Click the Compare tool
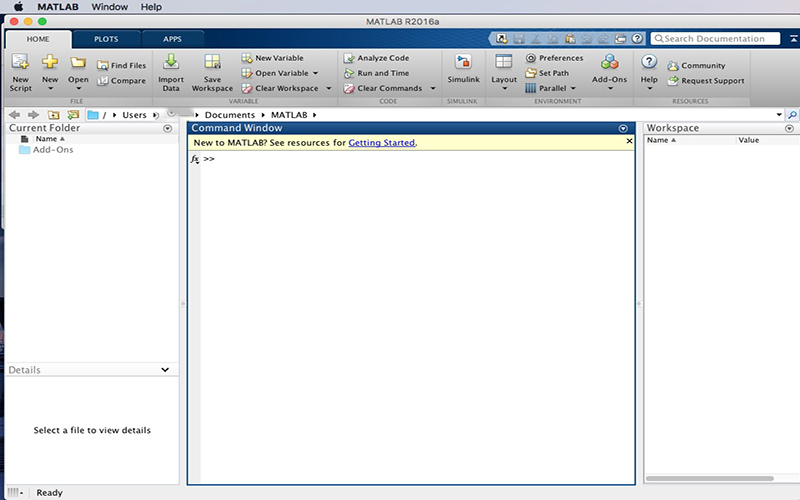 coord(121,81)
